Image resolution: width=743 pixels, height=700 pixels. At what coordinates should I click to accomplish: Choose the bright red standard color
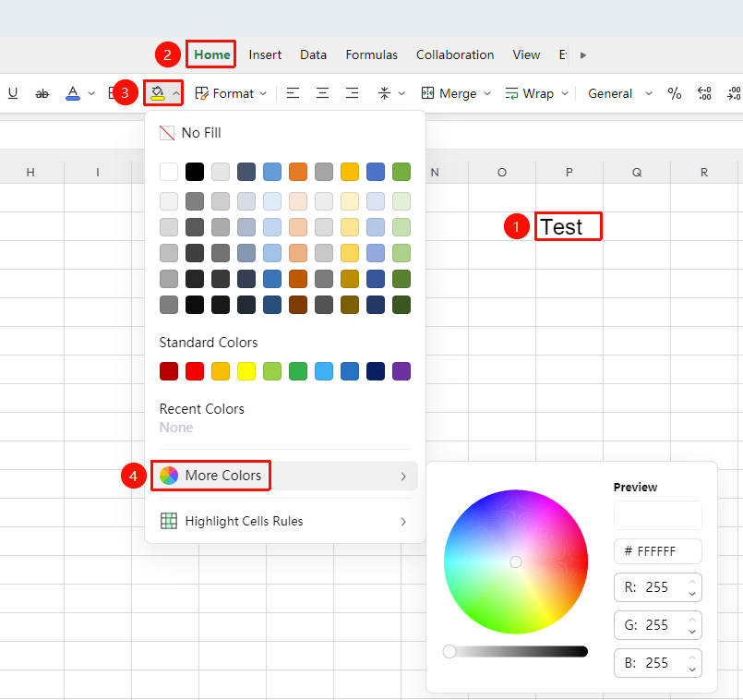tap(195, 371)
